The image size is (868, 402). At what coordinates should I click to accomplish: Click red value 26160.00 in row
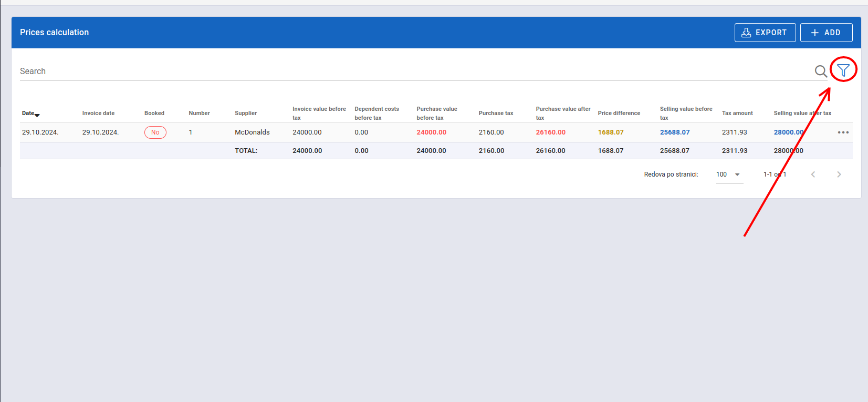(550, 132)
